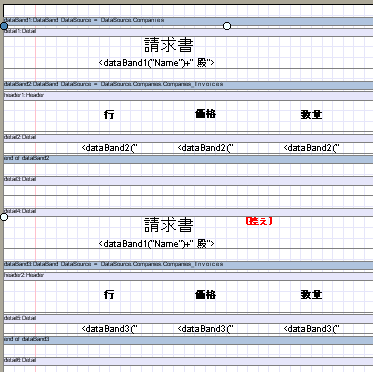Select the middle dataBand3 expression cell

[x=205, y=329]
